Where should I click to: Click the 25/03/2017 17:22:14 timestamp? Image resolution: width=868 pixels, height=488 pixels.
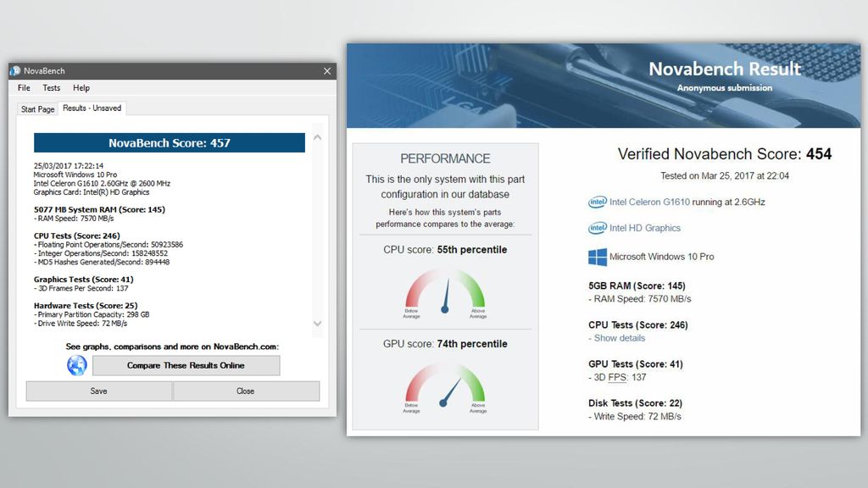click(68, 165)
